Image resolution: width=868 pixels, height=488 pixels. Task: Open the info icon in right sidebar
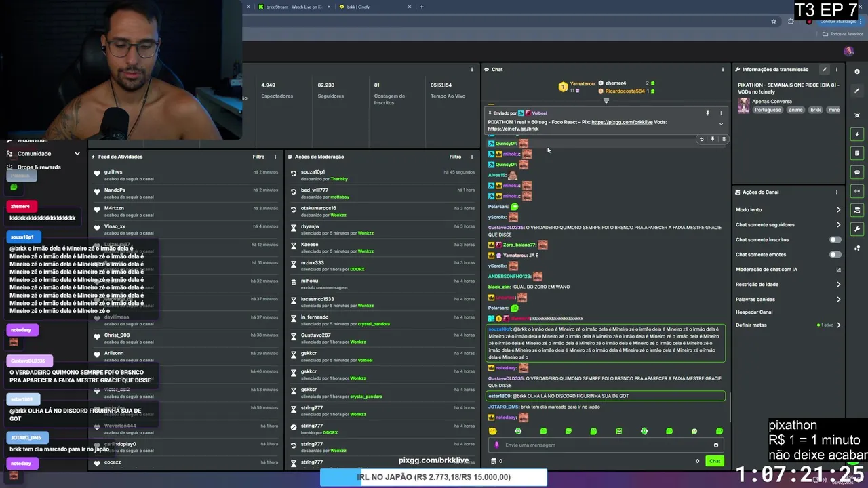[857, 72]
